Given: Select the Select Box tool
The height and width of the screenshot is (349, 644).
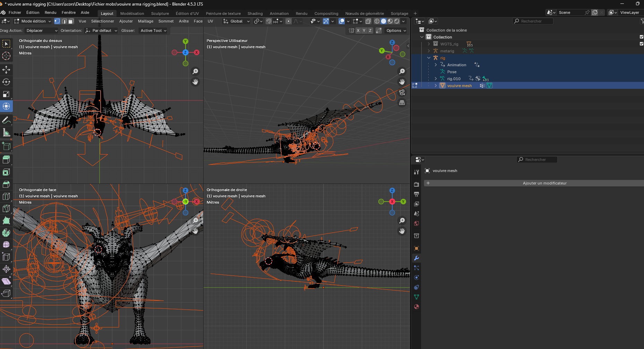Looking at the screenshot, I should 6,44.
